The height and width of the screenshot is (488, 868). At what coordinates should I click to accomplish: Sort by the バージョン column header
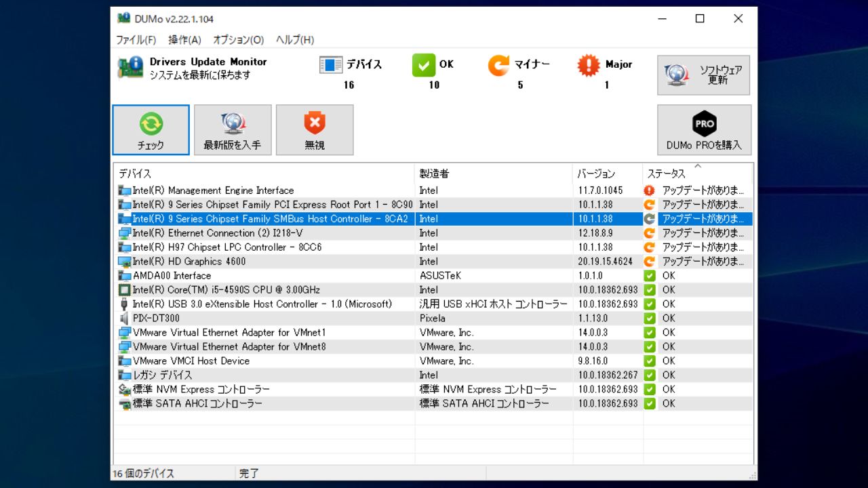click(x=608, y=174)
